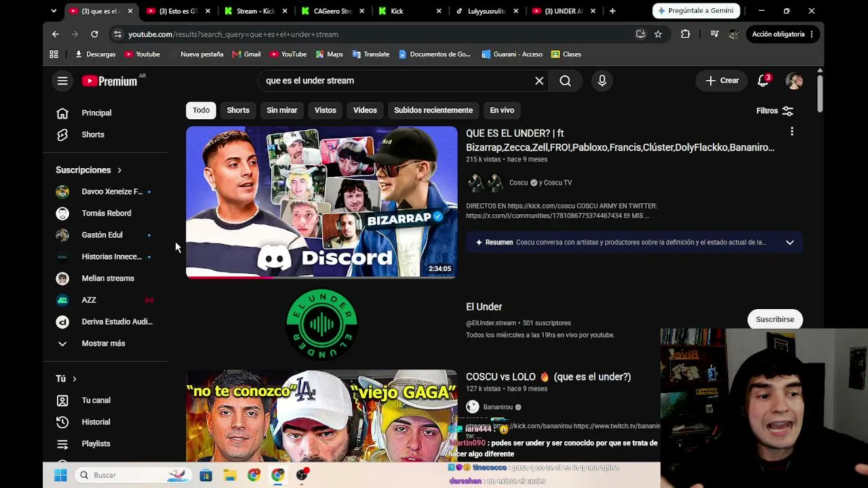Click the Chrome address bar URL
Viewport: 868px width, 488px height.
pos(233,34)
